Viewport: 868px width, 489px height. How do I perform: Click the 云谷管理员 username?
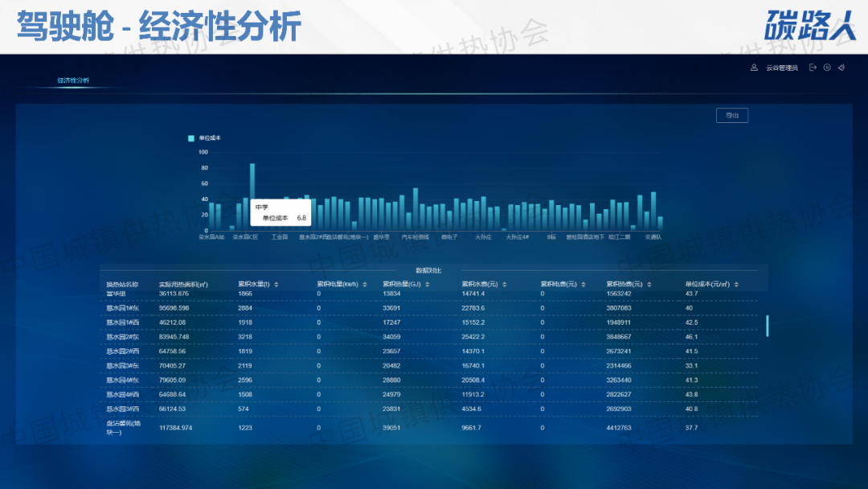[781, 68]
